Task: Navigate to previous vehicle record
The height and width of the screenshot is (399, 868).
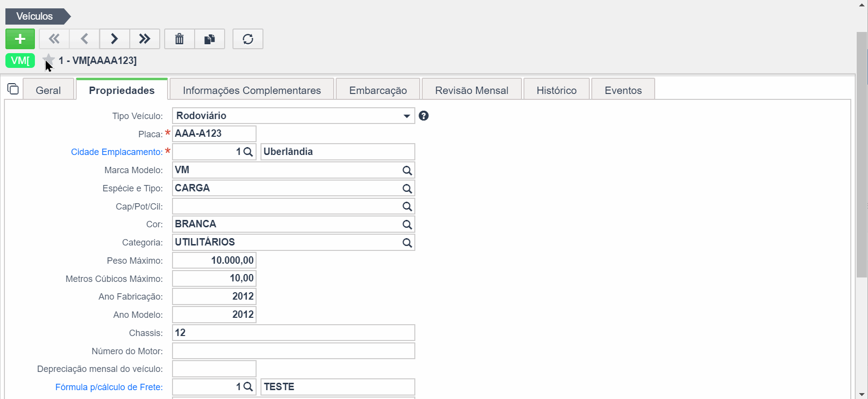Action: 85,39
